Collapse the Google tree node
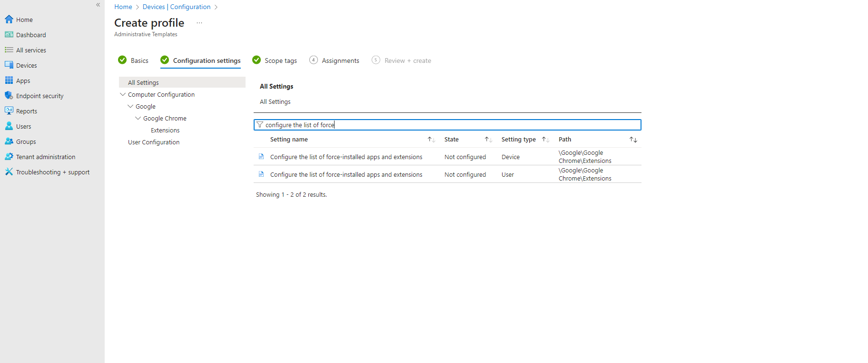868x363 pixels. click(130, 106)
